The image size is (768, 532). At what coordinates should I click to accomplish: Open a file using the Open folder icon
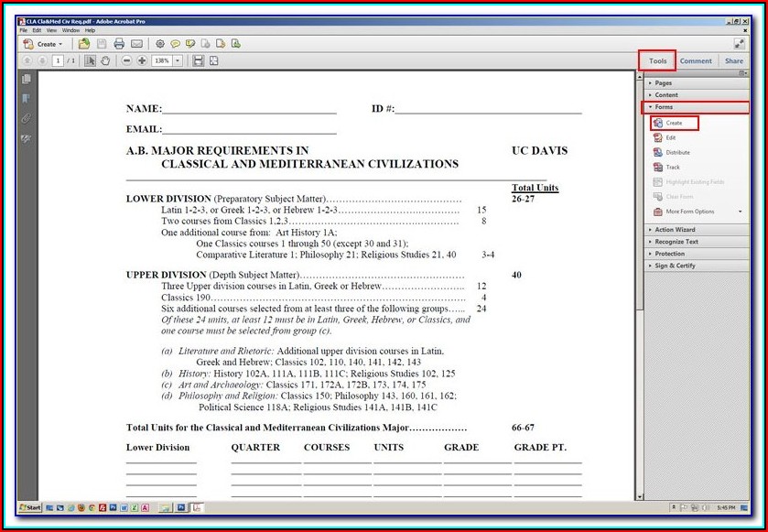82,43
